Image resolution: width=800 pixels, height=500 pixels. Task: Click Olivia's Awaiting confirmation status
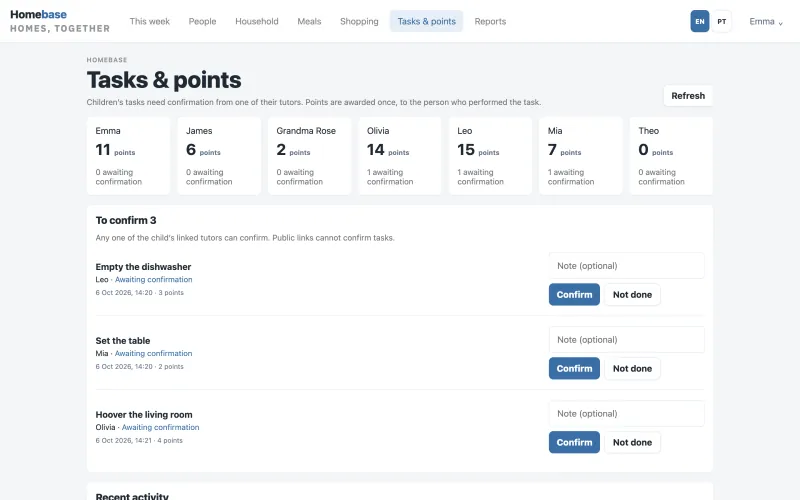point(160,428)
